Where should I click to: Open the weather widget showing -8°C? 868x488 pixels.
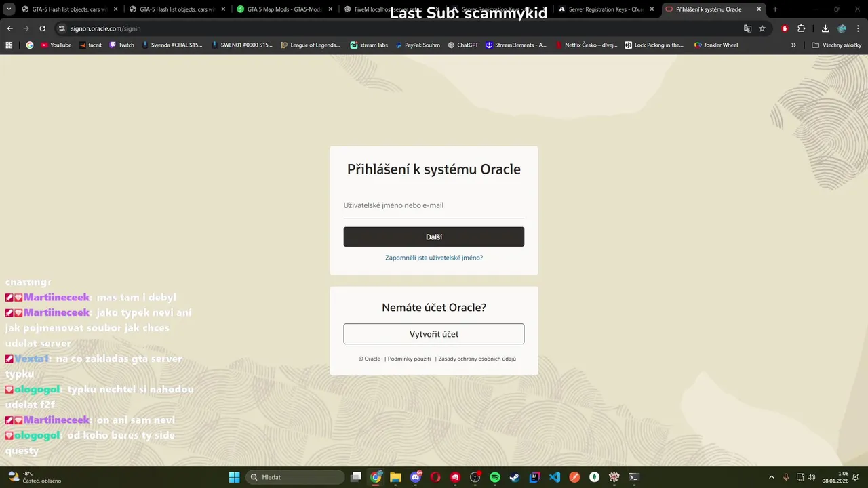click(x=34, y=477)
